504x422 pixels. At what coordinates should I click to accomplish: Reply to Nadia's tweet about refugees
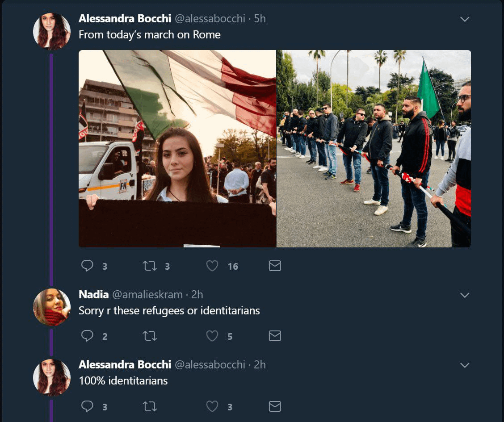point(87,336)
